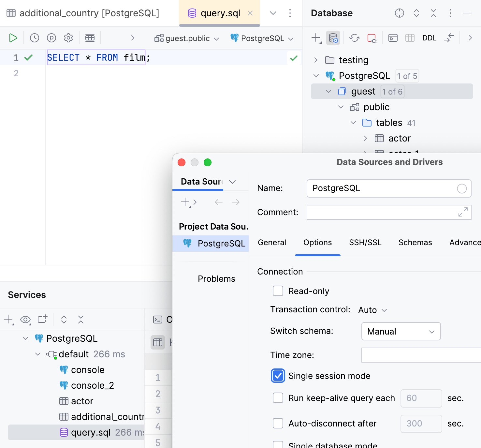Open the console settings gear
The height and width of the screenshot is (448, 481).
(68, 38)
